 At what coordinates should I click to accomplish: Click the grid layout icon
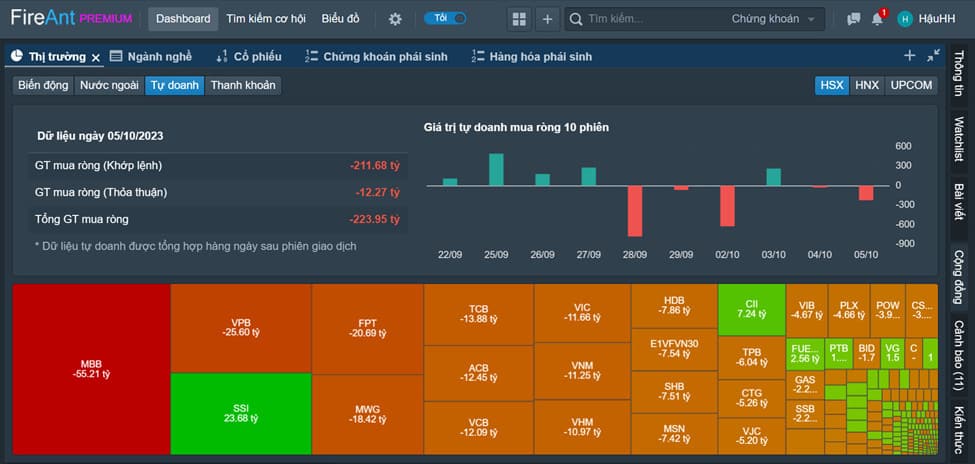518,19
